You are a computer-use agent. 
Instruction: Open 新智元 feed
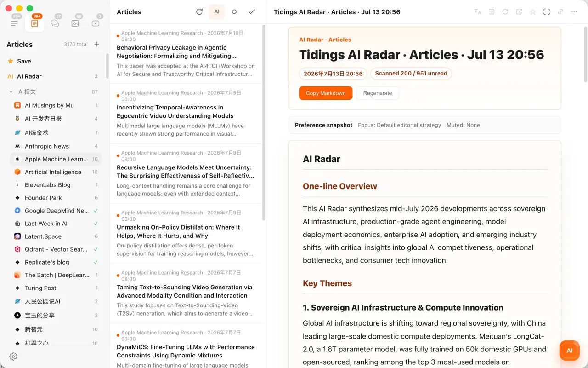pos(56,329)
